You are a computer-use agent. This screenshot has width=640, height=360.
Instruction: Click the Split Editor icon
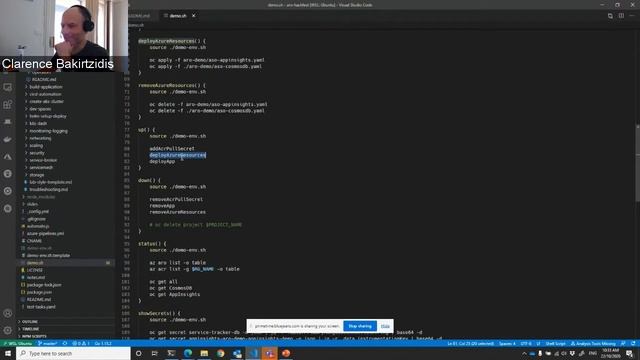point(621,16)
